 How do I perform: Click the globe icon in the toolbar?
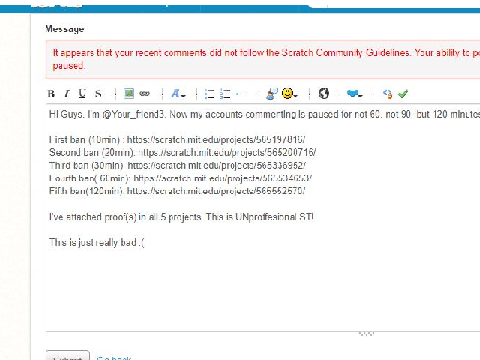323,93
